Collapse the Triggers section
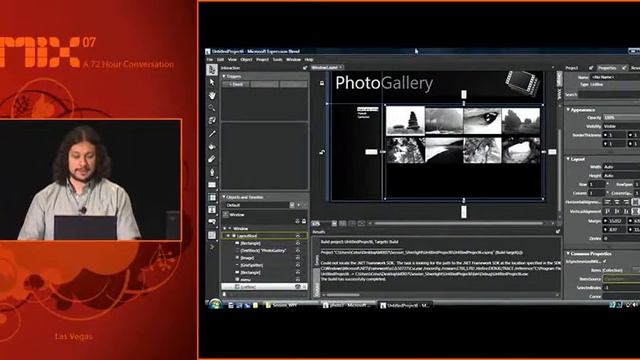Viewport: 640px width, 360px height. pyautogui.click(x=224, y=76)
